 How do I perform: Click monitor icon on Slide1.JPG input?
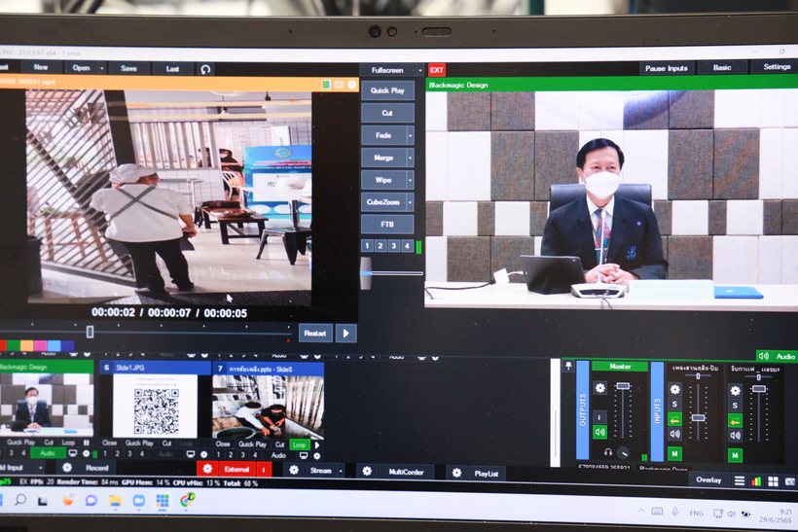(x=191, y=454)
